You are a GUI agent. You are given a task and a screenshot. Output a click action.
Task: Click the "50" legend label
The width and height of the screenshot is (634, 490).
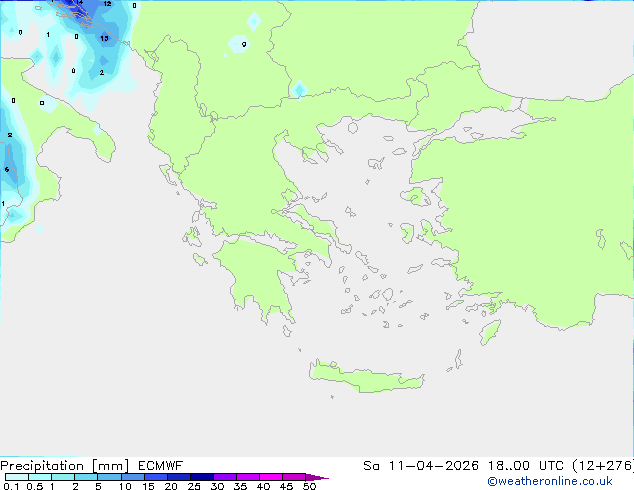[x=310, y=486]
